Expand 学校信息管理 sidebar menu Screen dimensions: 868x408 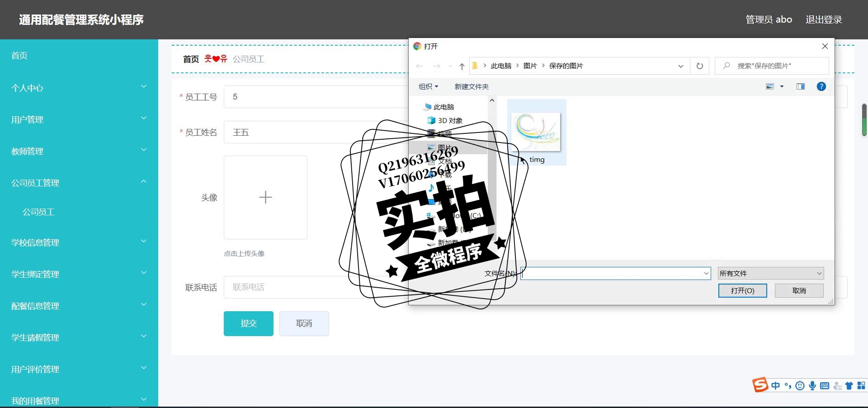(x=79, y=242)
